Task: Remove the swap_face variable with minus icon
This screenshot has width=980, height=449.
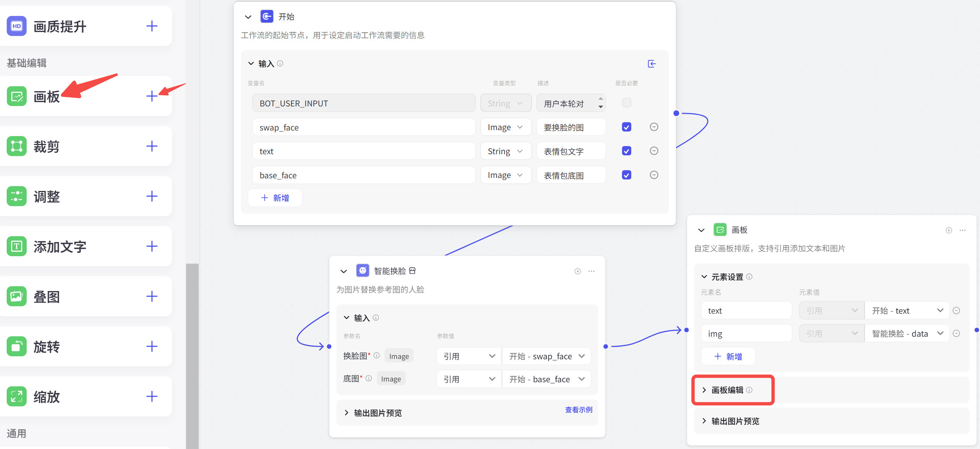Action: click(653, 127)
